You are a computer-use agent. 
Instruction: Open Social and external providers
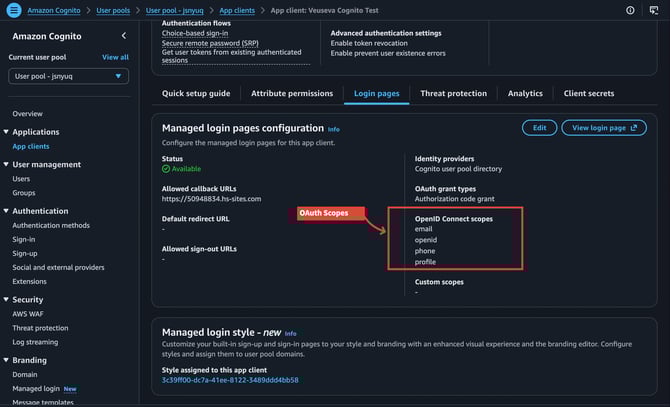click(x=58, y=267)
